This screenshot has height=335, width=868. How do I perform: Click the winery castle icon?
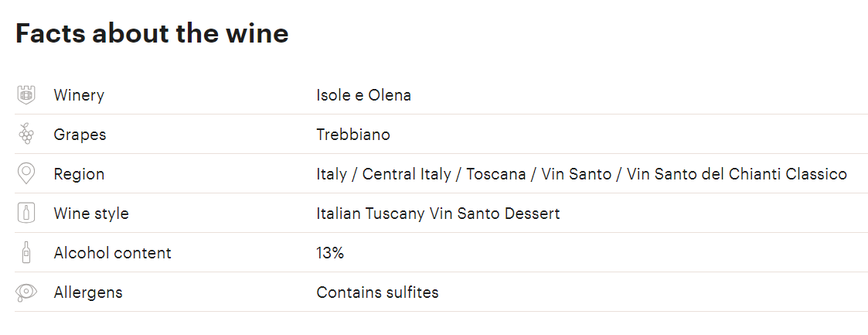tap(26, 94)
